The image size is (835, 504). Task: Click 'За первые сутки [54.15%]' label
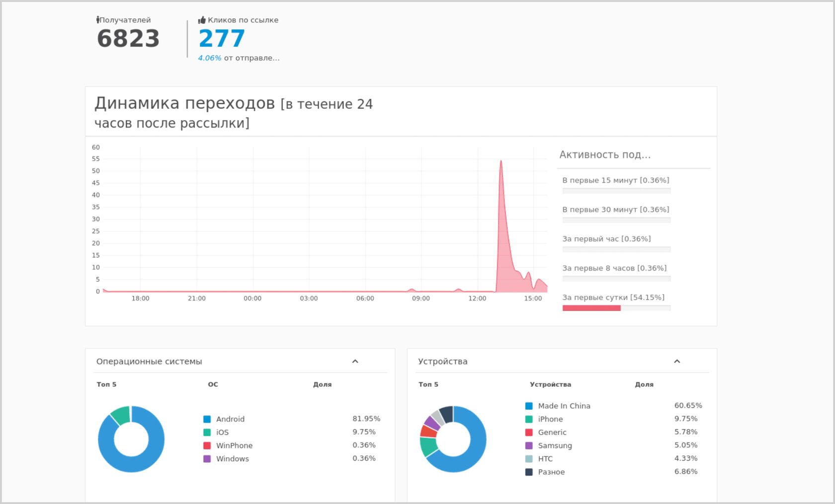[613, 297]
